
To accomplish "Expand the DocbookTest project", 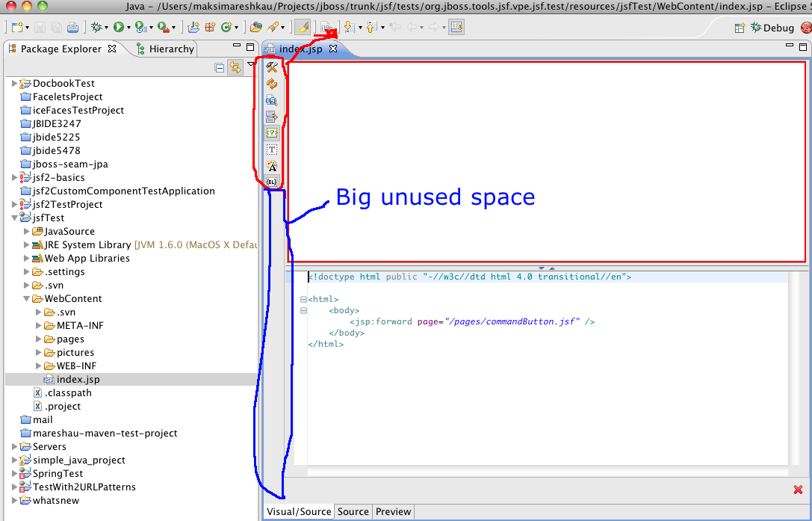I will coord(14,83).
